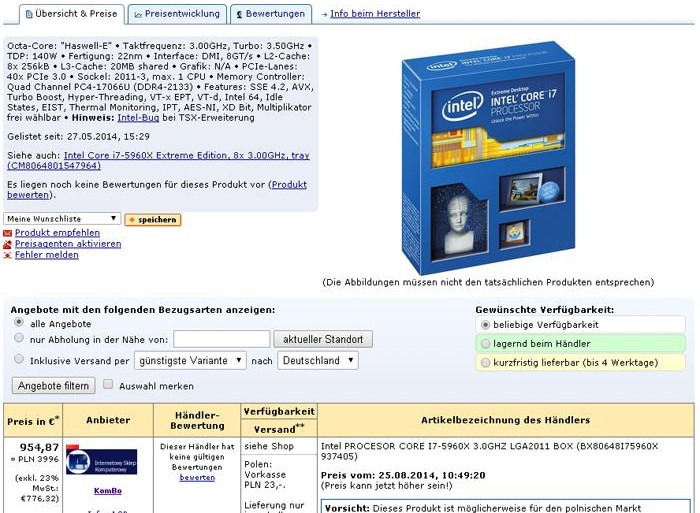700x513 pixels.
Task: Click the KomBo shop logo
Action: tap(102, 460)
